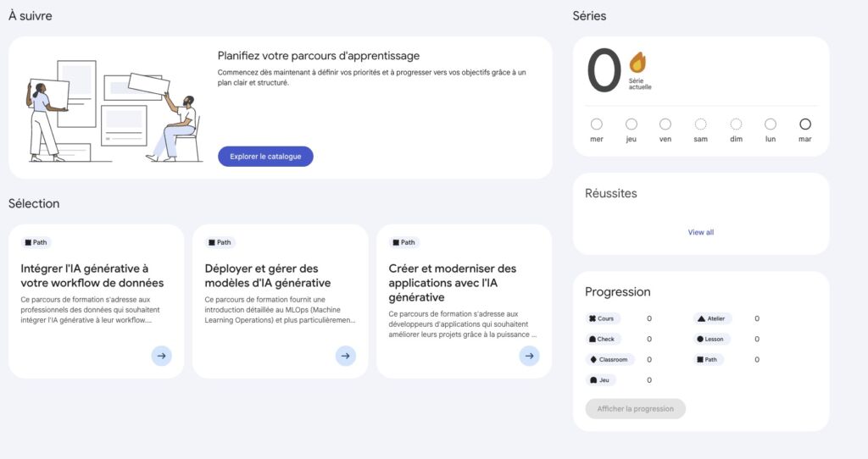The width and height of the screenshot is (868, 459).
Task: Open arrow on Déployer et gérer card
Action: (345, 356)
